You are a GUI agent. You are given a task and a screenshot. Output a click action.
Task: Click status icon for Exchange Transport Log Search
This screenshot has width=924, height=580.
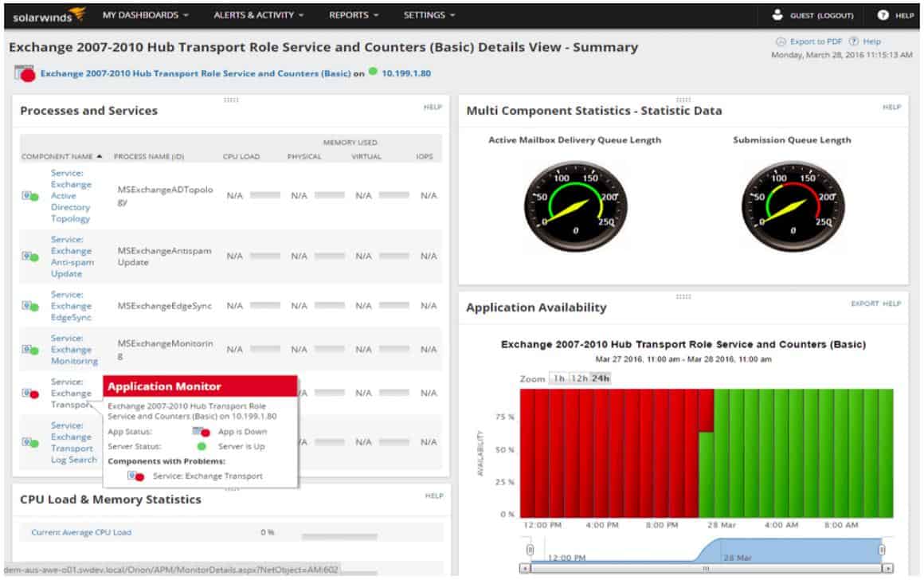[x=30, y=442]
